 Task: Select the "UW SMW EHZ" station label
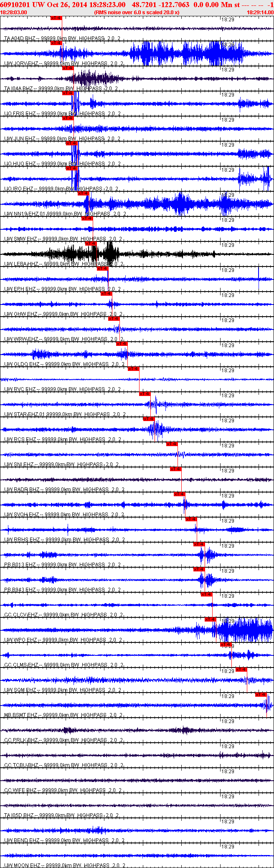point(20,239)
